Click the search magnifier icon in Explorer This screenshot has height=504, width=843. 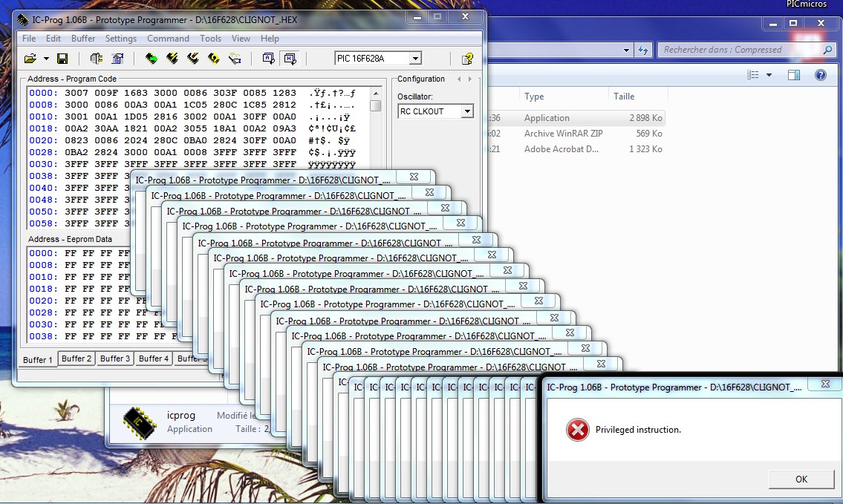(x=828, y=50)
